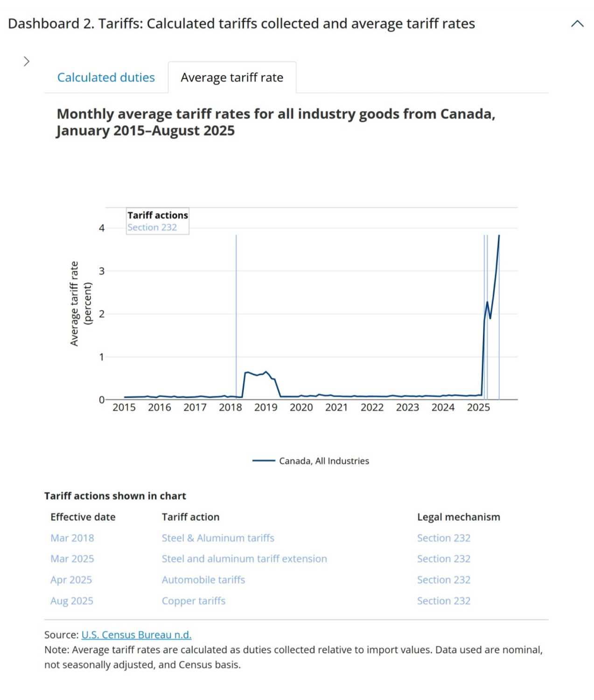Click the Mar 2018 vertical marker on chart
The width and height of the screenshot is (594, 700).
tap(237, 317)
